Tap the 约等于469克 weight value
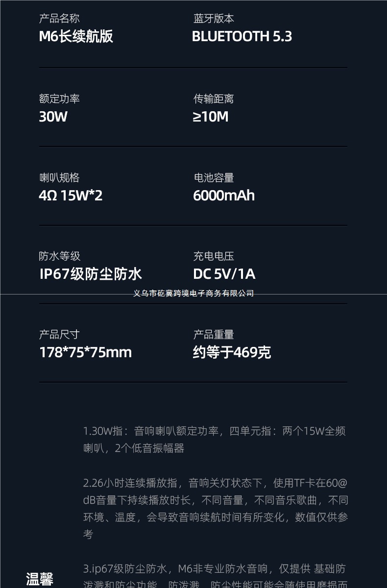387x588 pixels. click(x=232, y=352)
